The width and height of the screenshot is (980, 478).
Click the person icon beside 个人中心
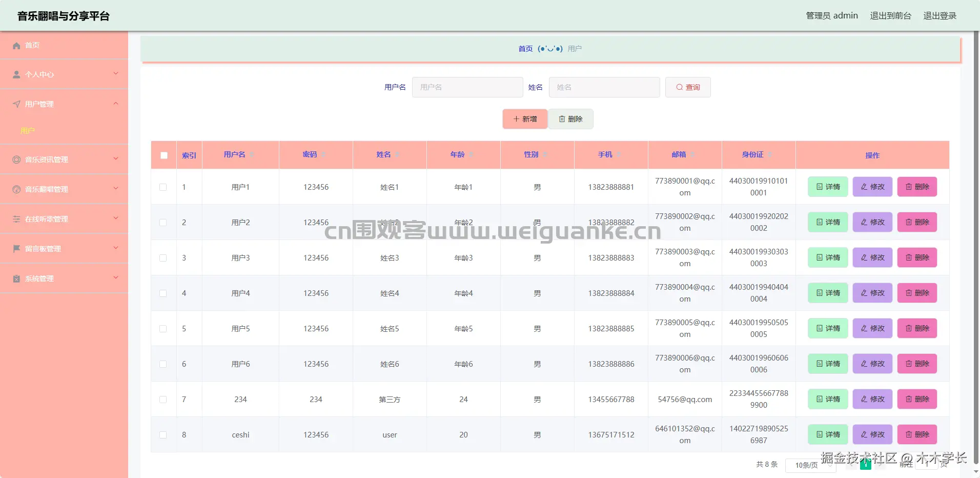[16, 75]
